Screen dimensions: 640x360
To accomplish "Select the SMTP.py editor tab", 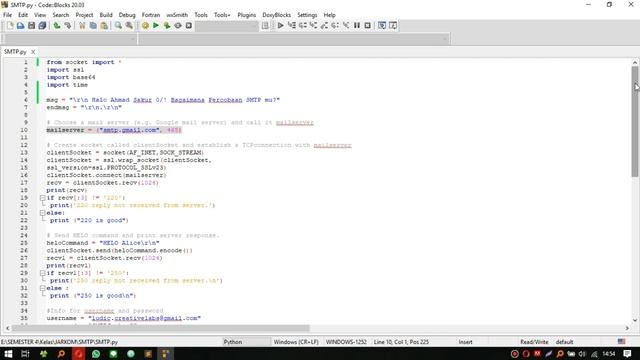I will (15, 51).
